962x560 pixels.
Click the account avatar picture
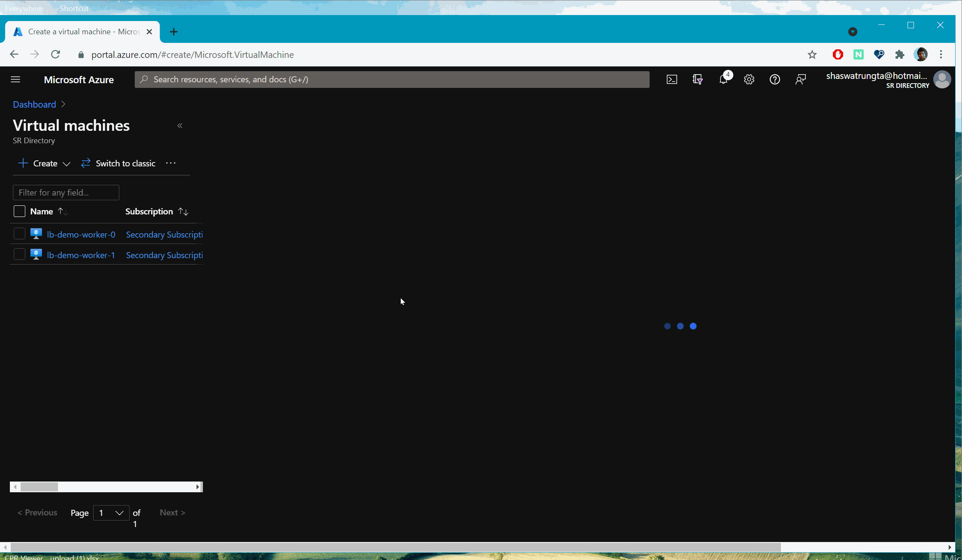tap(942, 79)
